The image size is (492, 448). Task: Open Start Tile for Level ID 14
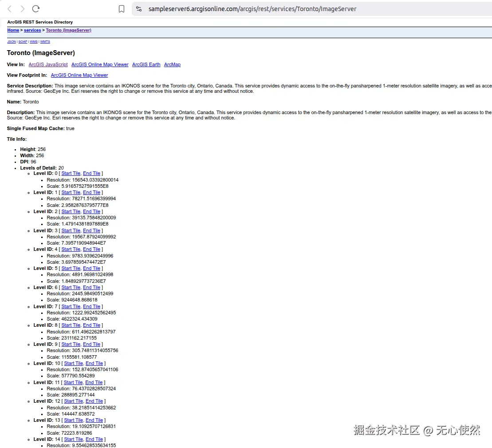[x=74, y=439]
